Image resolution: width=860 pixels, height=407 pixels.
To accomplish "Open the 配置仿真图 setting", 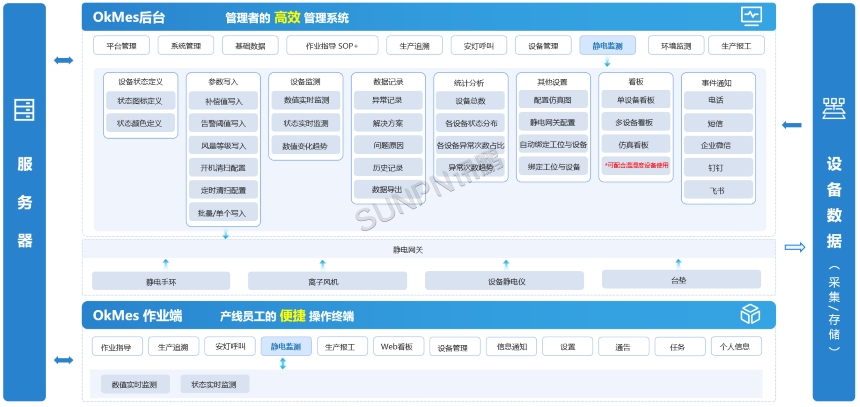I will tap(553, 99).
